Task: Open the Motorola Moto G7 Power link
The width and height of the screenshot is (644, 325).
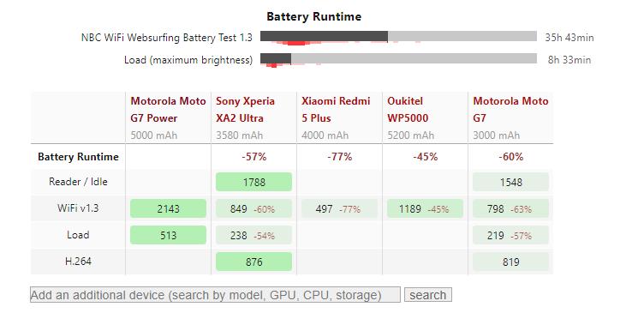Action: 168,110
